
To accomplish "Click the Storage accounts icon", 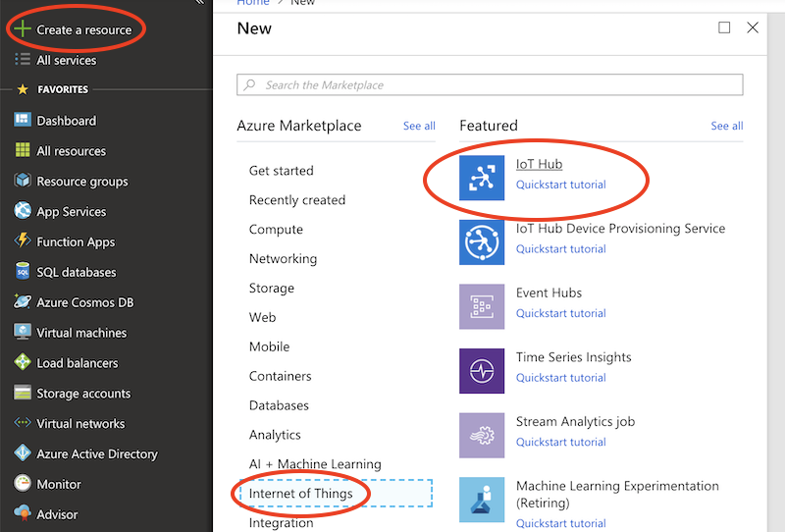I will (x=23, y=393).
